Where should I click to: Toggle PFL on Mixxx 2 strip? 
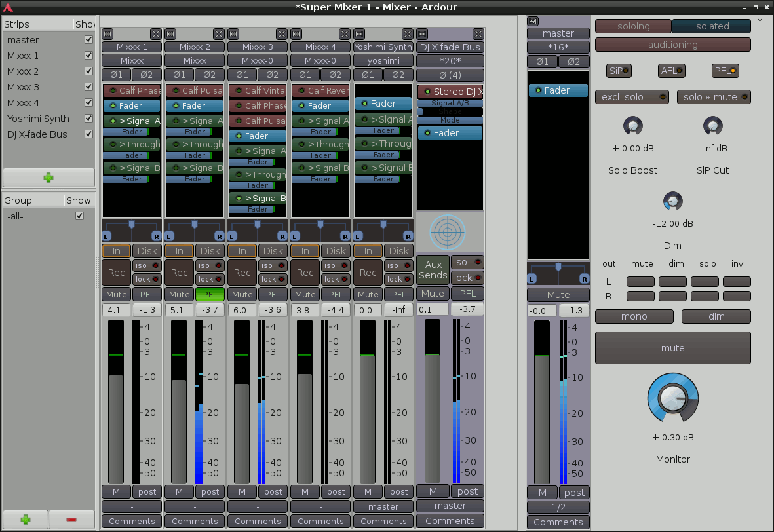pyautogui.click(x=210, y=294)
